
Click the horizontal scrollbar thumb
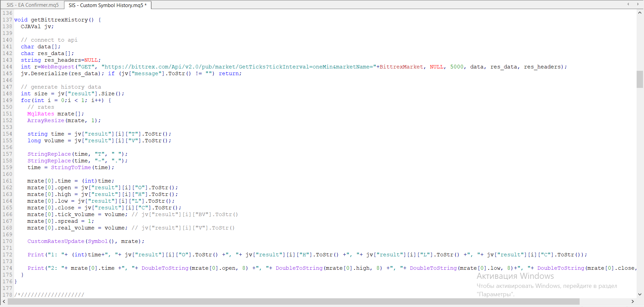click(x=293, y=301)
